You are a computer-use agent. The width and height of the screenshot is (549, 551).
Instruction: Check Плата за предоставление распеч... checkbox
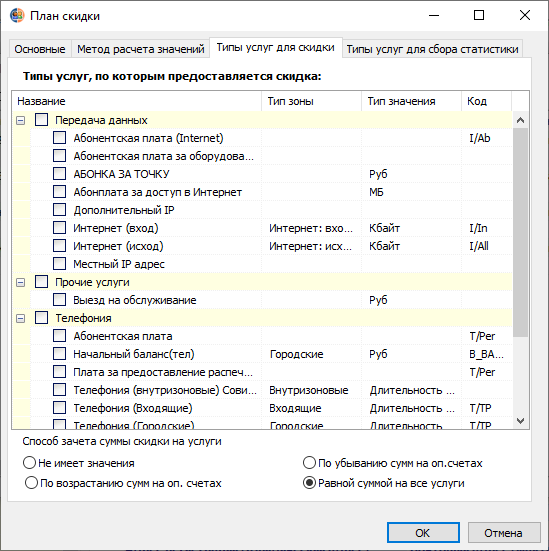click(x=59, y=372)
